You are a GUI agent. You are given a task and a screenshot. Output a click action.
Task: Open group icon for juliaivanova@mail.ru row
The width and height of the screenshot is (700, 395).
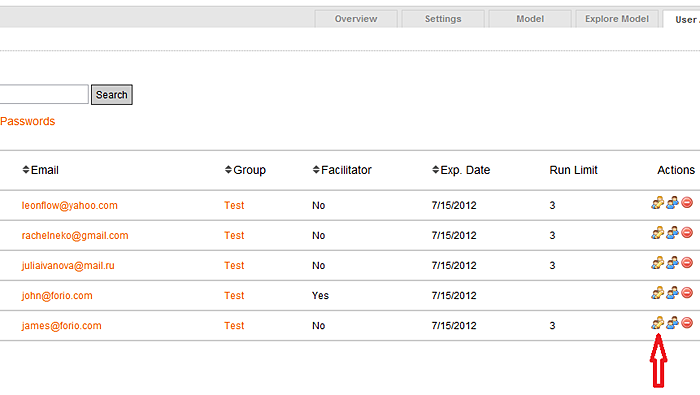point(672,263)
